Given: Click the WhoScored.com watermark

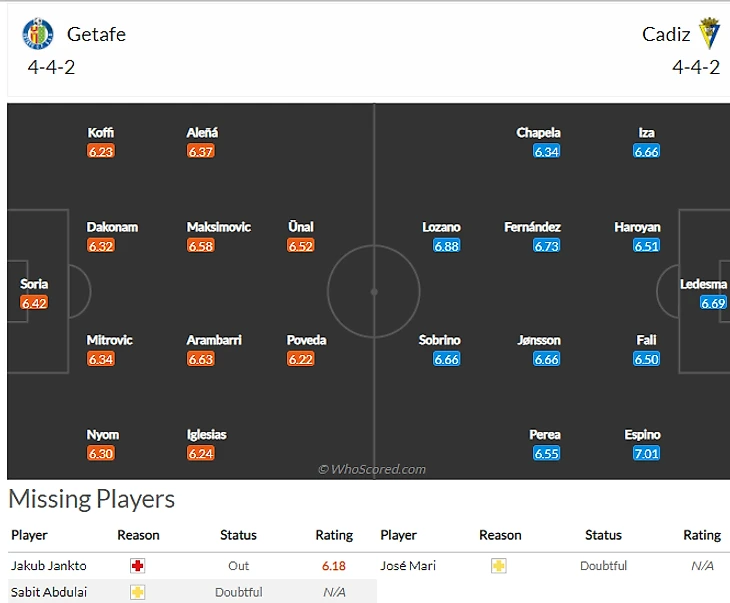Looking at the screenshot, I should coord(372,469).
